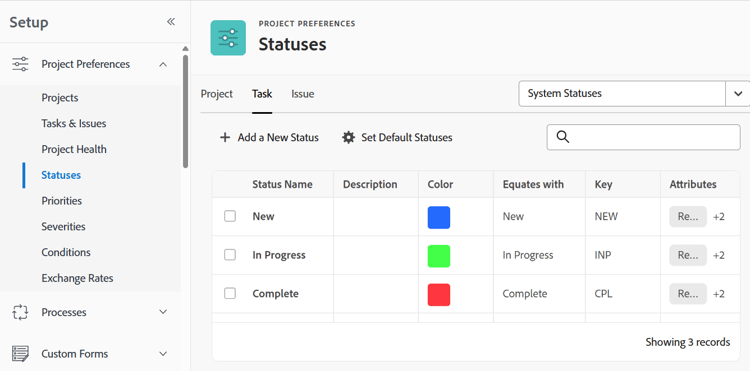Click the CPL key cell

(x=603, y=294)
